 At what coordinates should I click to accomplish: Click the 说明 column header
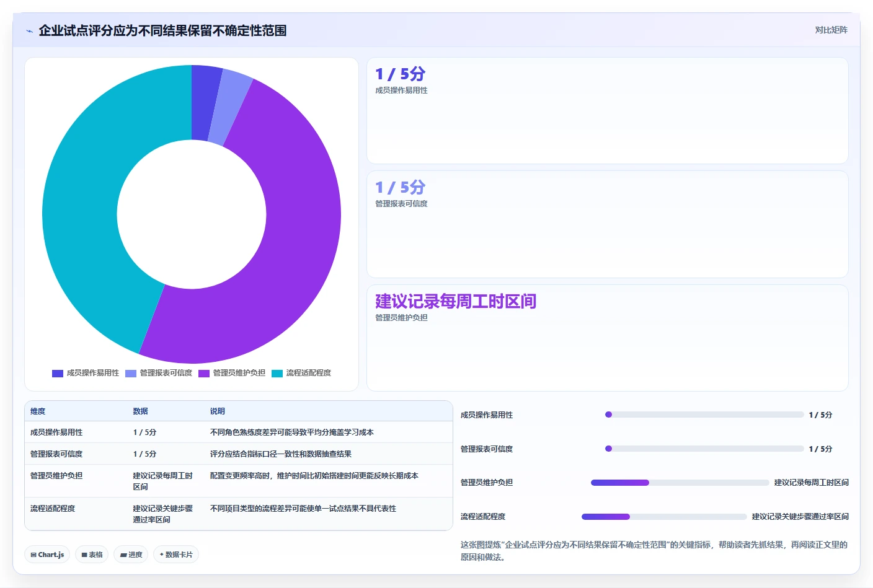218,411
